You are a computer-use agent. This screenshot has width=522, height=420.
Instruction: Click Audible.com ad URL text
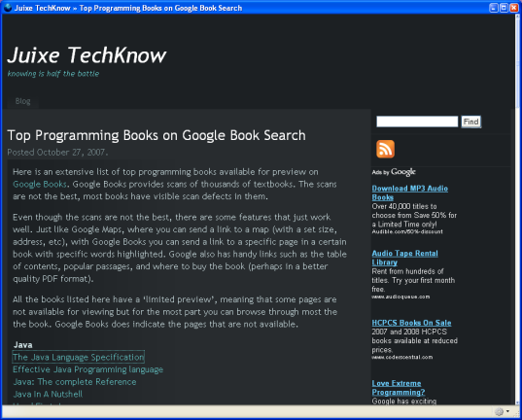(407, 231)
